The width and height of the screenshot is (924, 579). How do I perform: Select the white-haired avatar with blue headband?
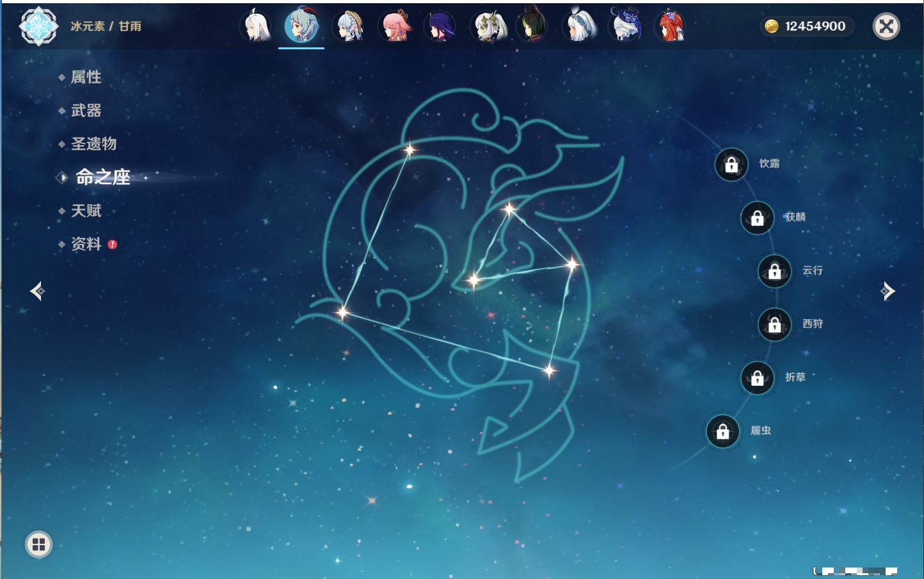(580, 26)
